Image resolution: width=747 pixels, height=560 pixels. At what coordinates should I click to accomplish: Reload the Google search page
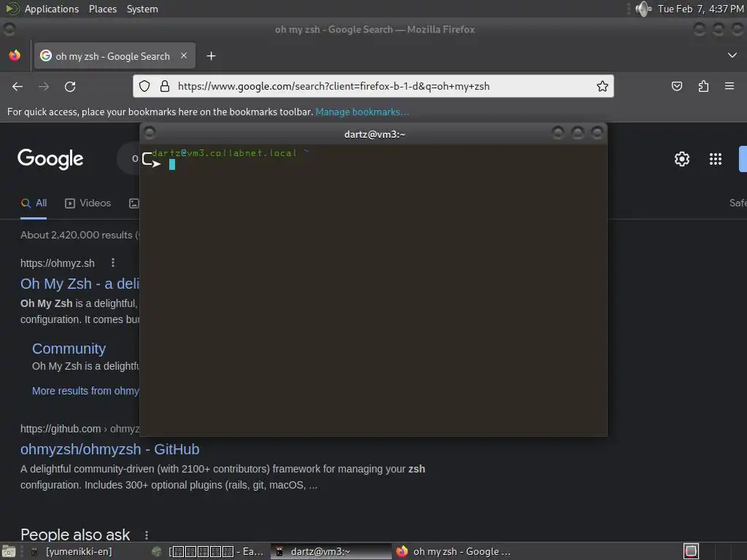click(x=70, y=86)
